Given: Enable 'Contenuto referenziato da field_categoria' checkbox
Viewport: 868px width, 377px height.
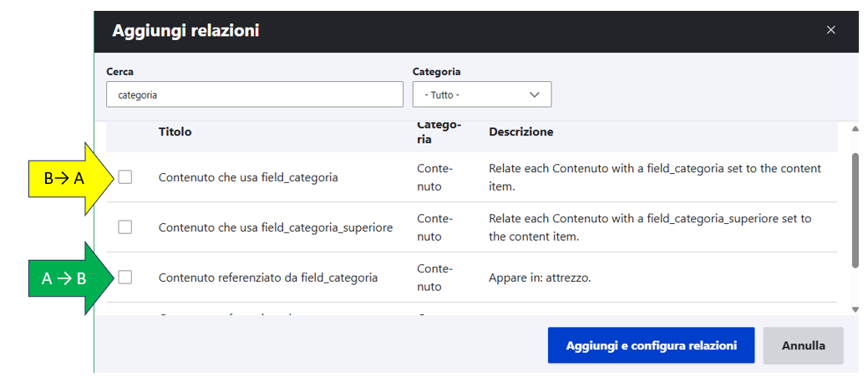Looking at the screenshot, I should (x=125, y=277).
